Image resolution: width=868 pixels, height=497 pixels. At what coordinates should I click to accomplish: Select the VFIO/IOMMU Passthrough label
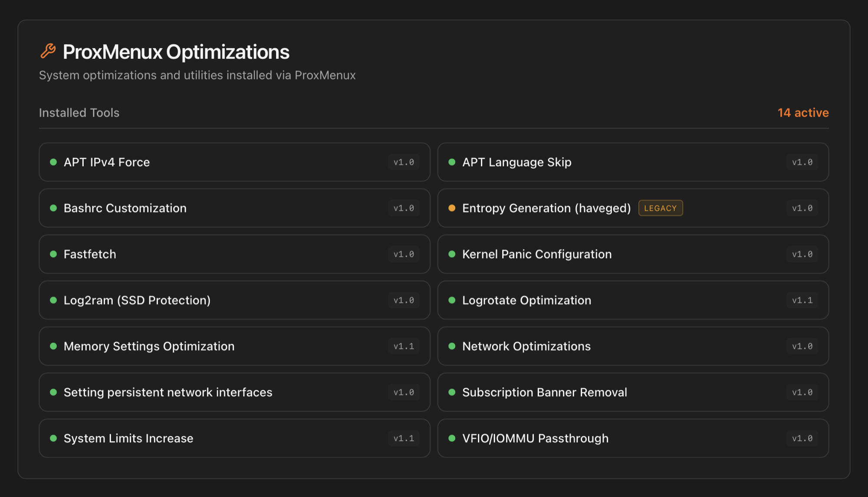(x=536, y=438)
